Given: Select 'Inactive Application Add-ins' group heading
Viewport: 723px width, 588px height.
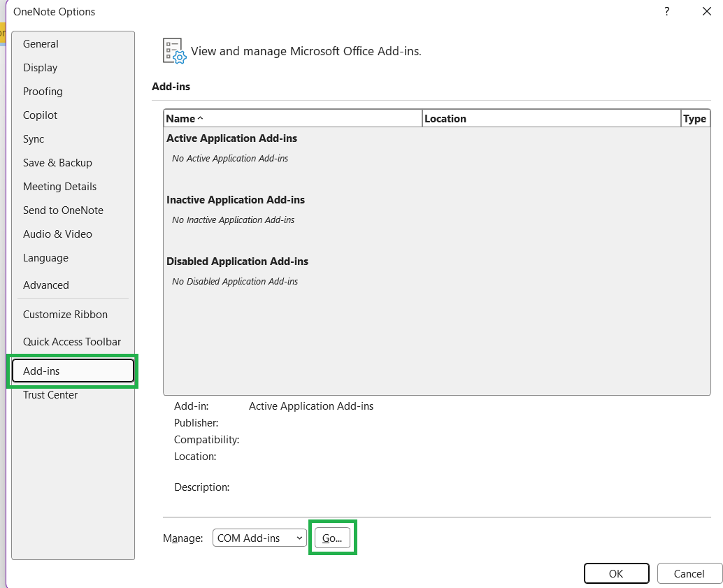Looking at the screenshot, I should pyautogui.click(x=236, y=200).
